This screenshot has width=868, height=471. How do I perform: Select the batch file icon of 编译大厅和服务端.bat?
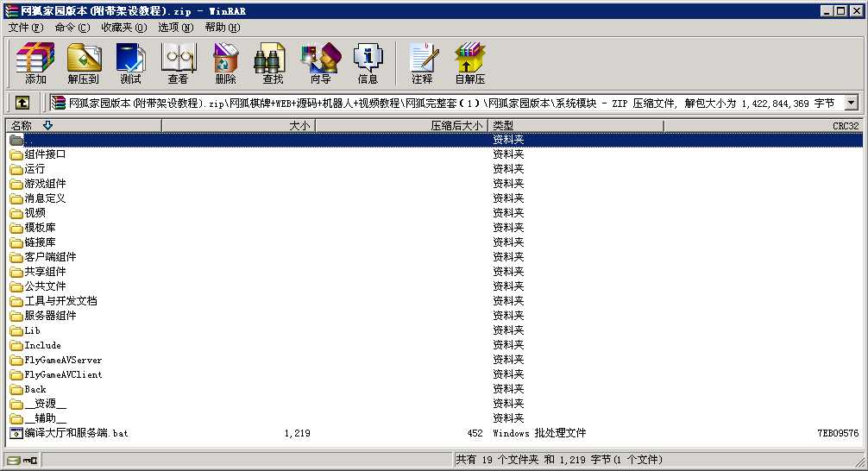tap(16, 433)
